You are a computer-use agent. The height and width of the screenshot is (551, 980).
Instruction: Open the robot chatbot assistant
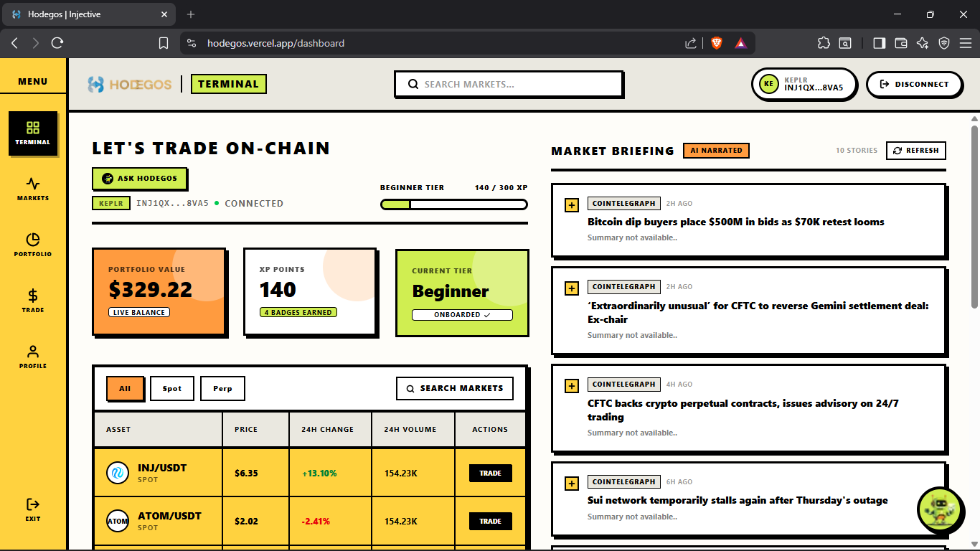pyautogui.click(x=939, y=509)
